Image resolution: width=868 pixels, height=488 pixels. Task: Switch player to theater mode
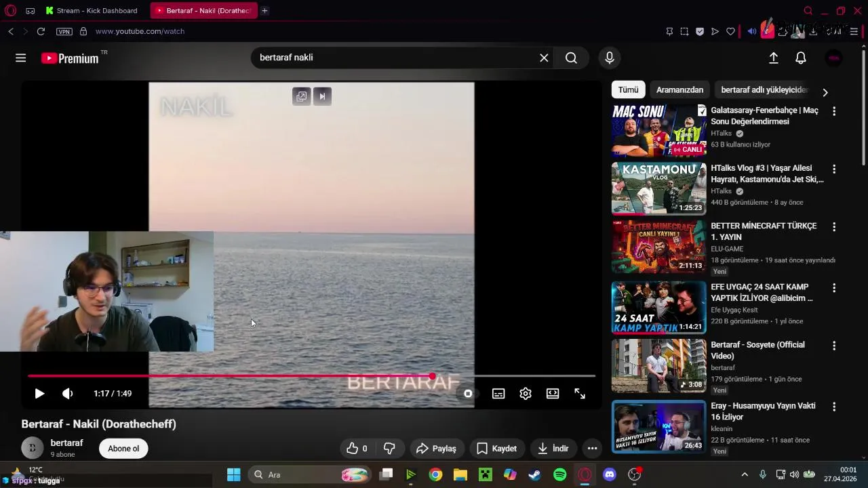click(553, 393)
